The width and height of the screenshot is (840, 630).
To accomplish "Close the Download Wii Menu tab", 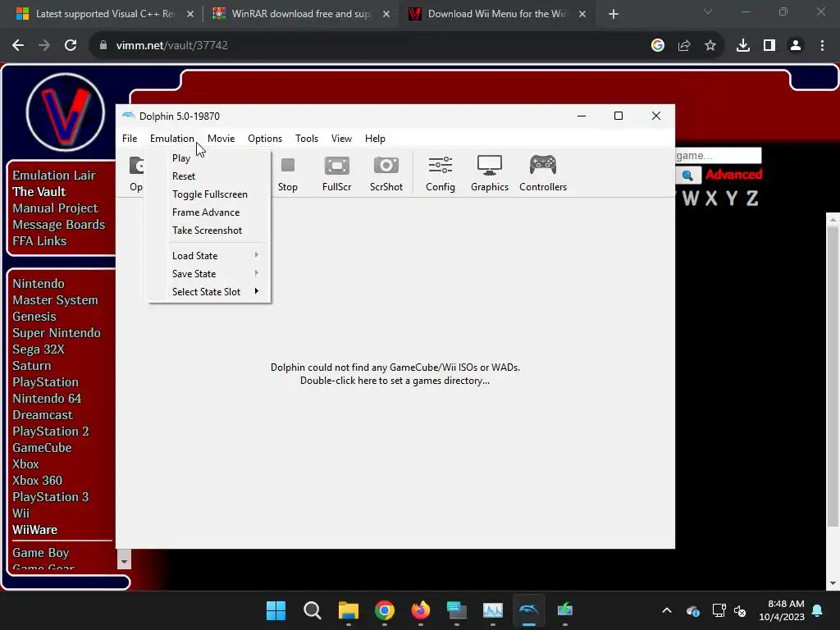I will coord(582,14).
